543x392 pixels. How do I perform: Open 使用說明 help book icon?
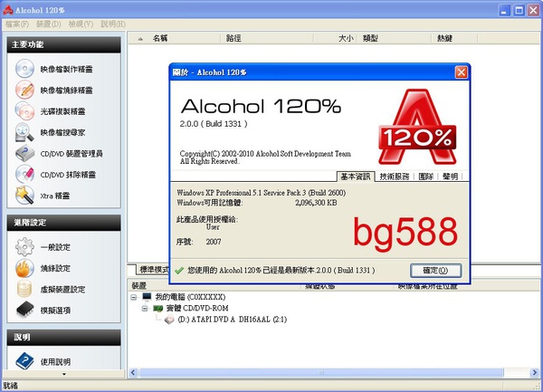(x=24, y=361)
